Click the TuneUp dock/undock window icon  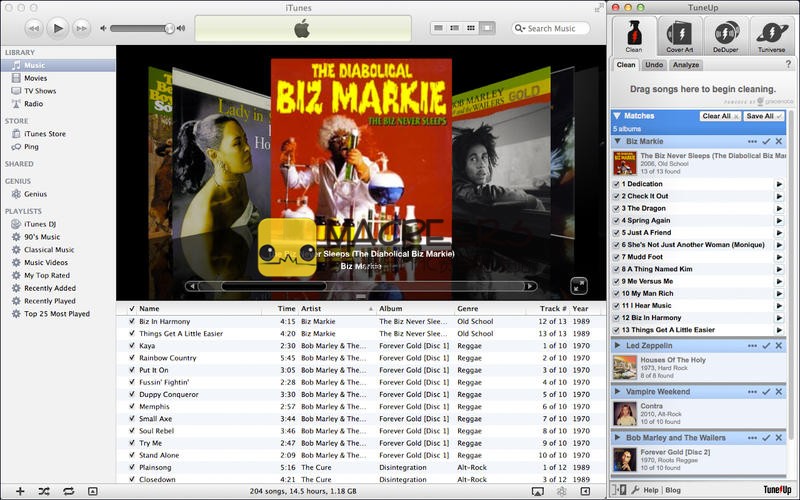click(x=619, y=490)
